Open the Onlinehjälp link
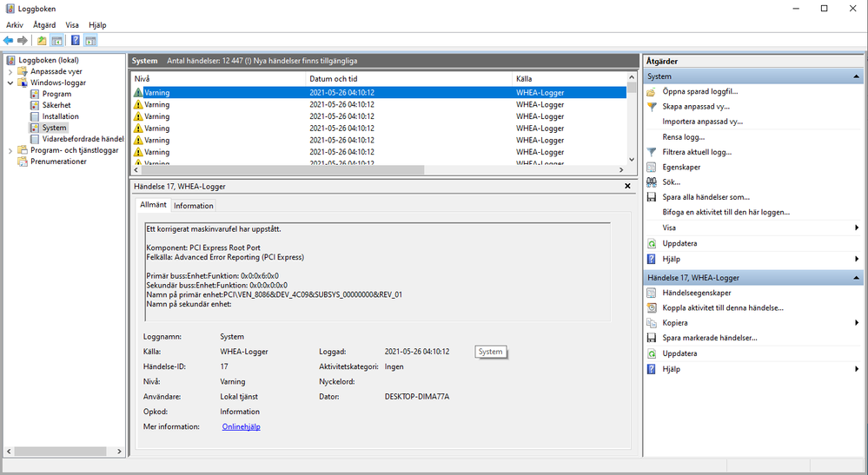This screenshot has width=868, height=475. (241, 427)
